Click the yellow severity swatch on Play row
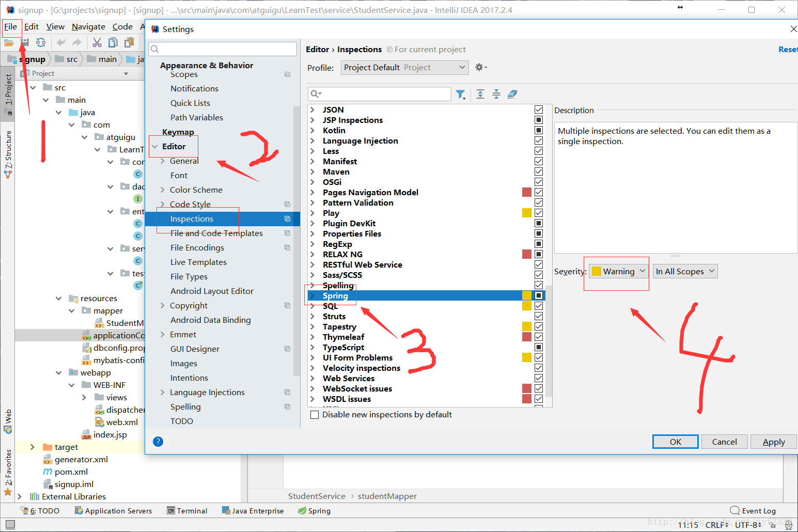Viewport: 798px width, 532px height. pyautogui.click(x=527, y=213)
